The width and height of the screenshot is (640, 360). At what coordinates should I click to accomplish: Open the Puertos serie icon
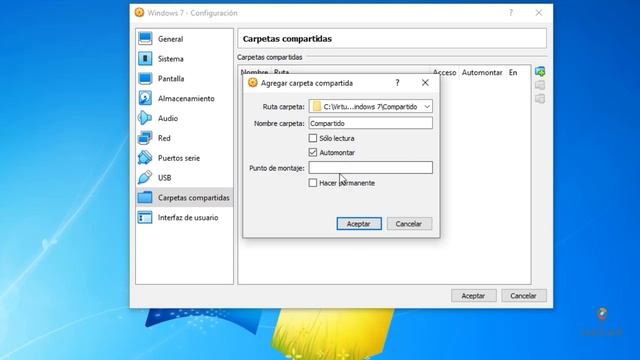[145, 158]
